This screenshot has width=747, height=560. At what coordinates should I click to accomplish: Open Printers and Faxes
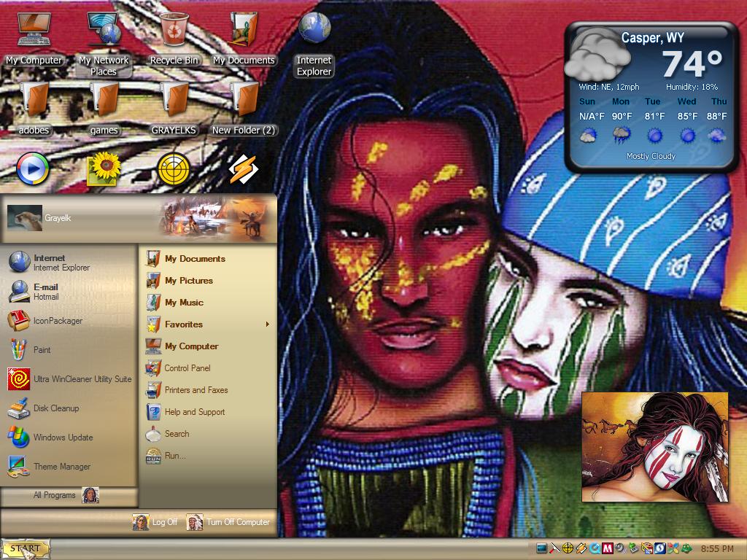pos(208,390)
